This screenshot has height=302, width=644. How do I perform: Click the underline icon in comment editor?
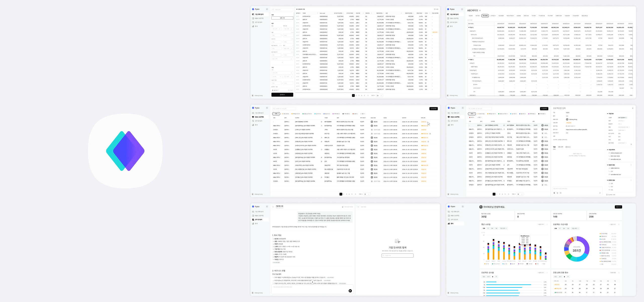[x=557, y=193]
